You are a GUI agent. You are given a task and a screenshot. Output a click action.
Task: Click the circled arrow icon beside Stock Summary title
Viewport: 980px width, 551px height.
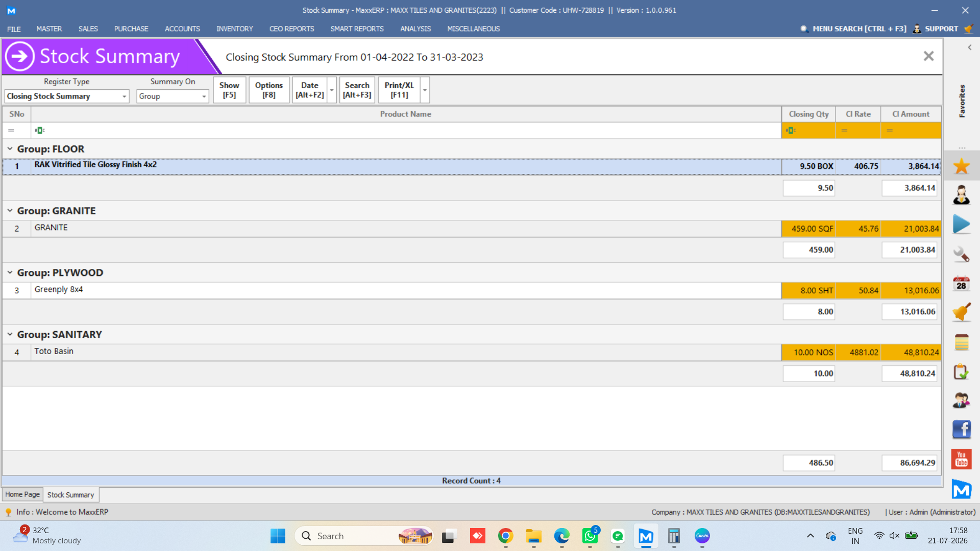20,56
